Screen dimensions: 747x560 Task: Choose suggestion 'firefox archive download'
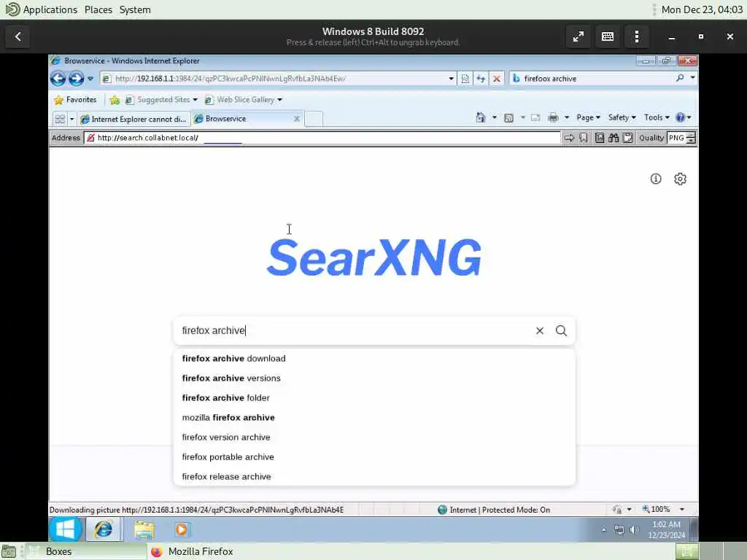374,358
